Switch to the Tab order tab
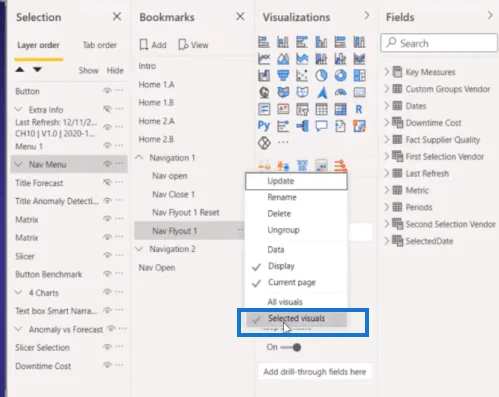 point(99,45)
